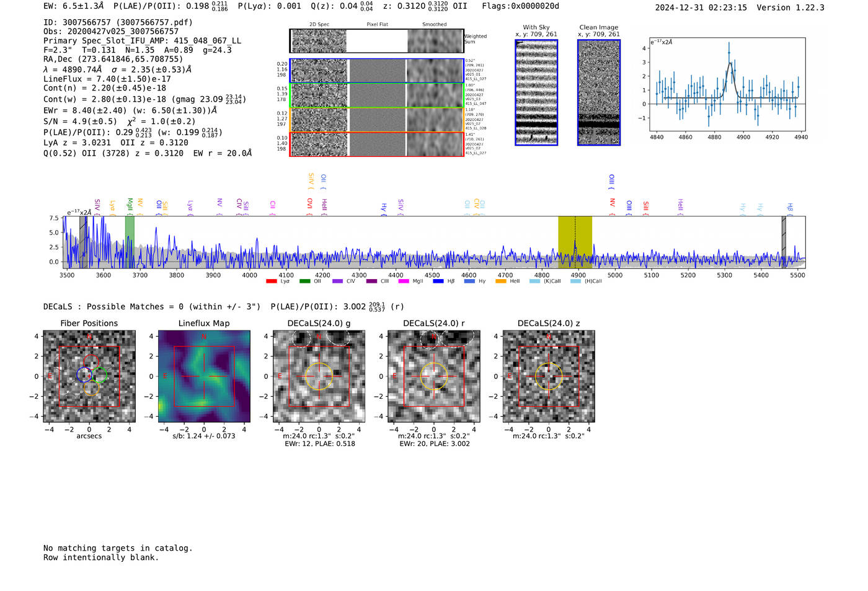Open the Fiber Positions cutout
Viewport: 868px width, 591px height.
(x=89, y=376)
